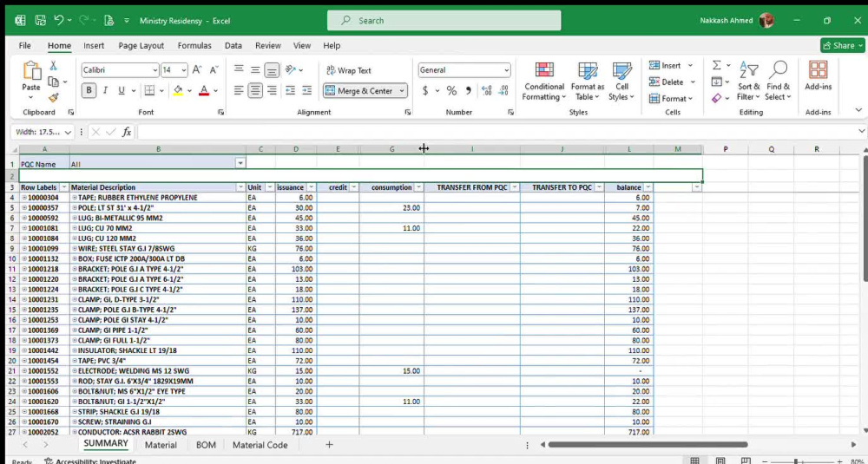Open the File menu
This screenshot has height=464, width=868.
[25, 45]
